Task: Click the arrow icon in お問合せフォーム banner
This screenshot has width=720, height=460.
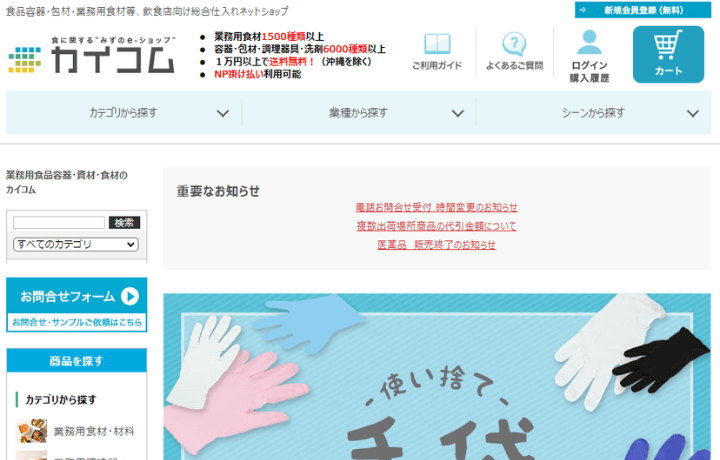Action: (x=130, y=297)
